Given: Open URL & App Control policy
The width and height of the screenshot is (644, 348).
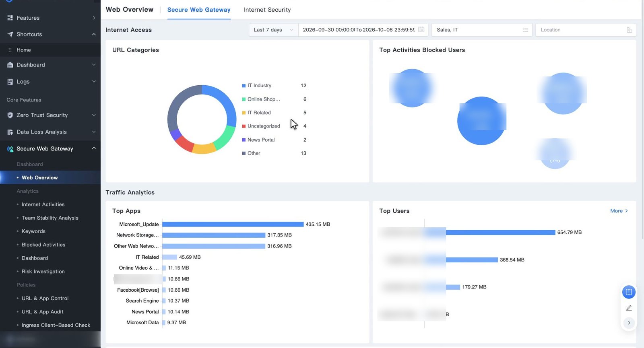Looking at the screenshot, I should [x=45, y=299].
